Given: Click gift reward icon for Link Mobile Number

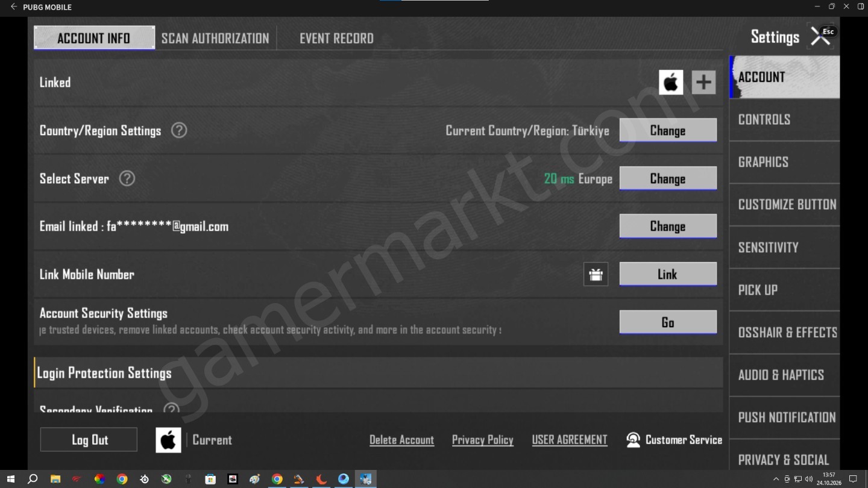Looking at the screenshot, I should click(596, 274).
